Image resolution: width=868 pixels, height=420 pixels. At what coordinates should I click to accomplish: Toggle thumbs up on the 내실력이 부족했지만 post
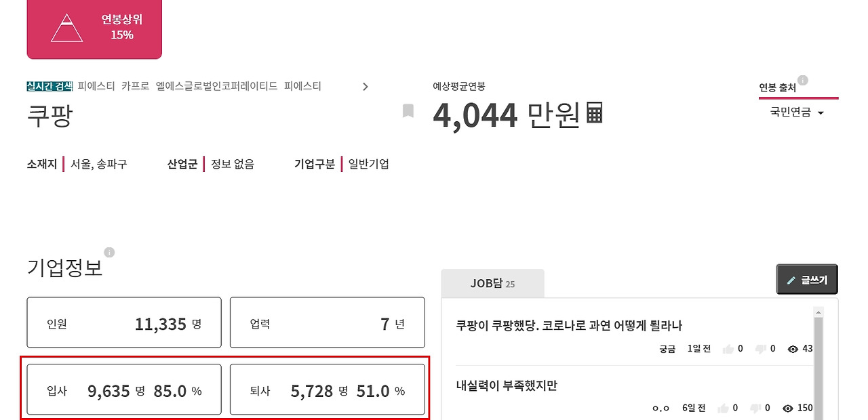click(x=724, y=408)
